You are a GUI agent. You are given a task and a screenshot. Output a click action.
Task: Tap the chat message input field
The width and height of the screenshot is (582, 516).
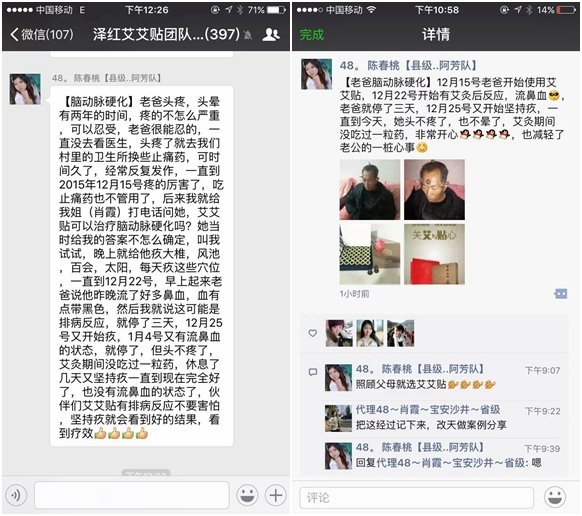[x=132, y=495]
